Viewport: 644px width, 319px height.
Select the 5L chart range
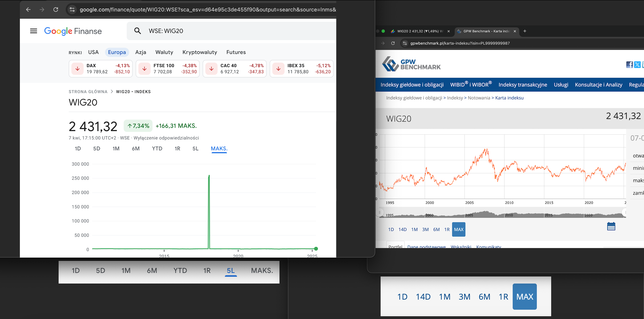(x=195, y=148)
